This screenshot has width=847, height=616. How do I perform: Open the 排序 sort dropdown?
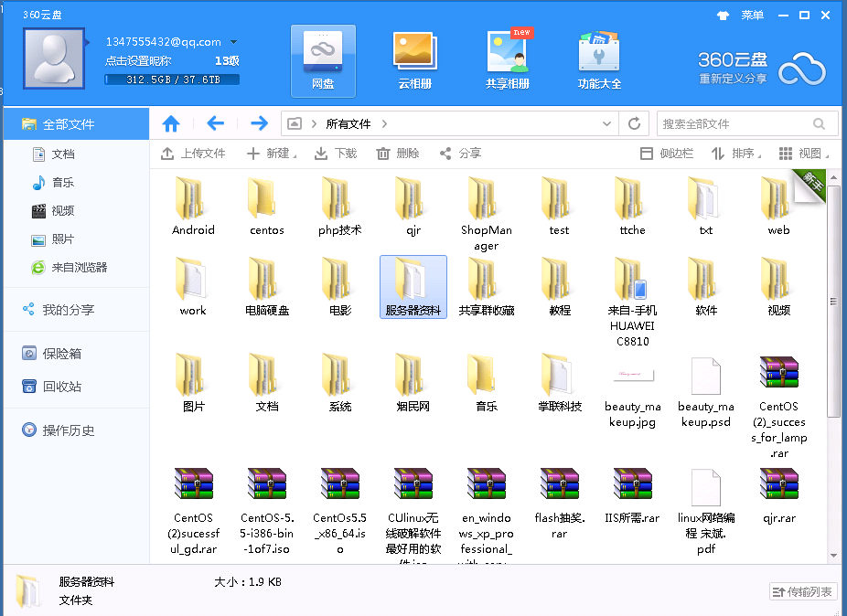click(x=736, y=154)
